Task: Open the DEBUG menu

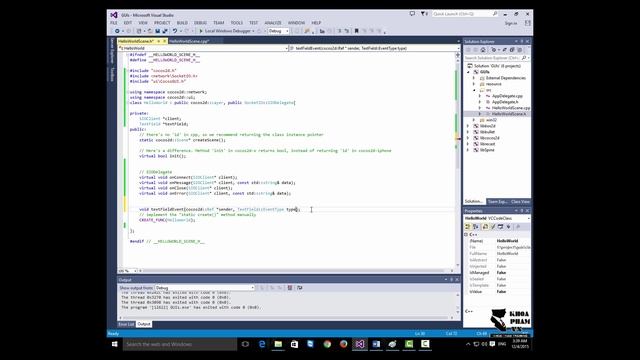Action: [x=200, y=23]
